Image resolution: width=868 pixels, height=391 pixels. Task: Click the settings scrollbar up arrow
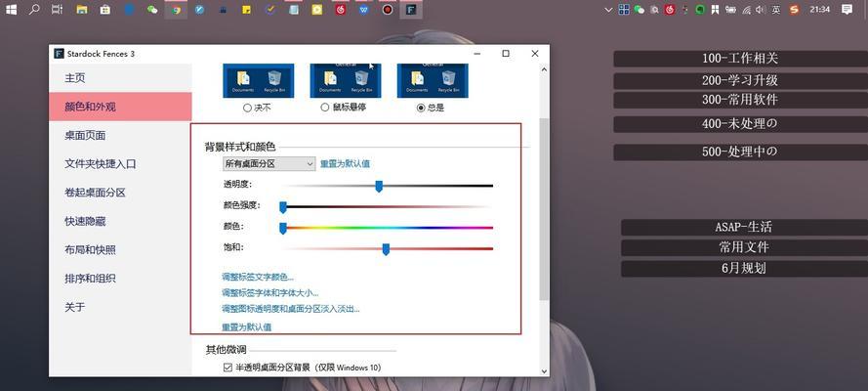[544, 69]
